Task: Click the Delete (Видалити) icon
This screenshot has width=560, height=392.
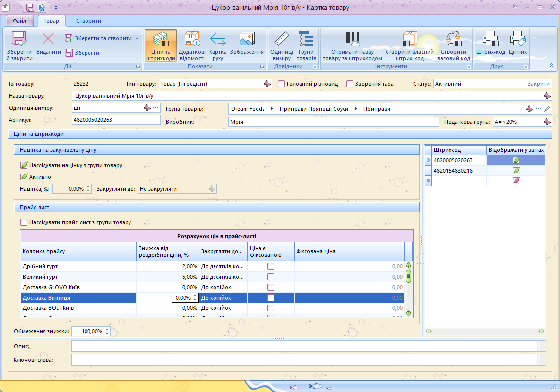Action: click(x=48, y=40)
